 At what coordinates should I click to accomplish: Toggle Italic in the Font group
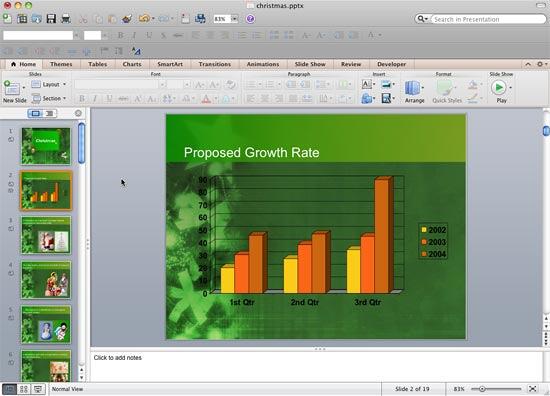click(95, 99)
